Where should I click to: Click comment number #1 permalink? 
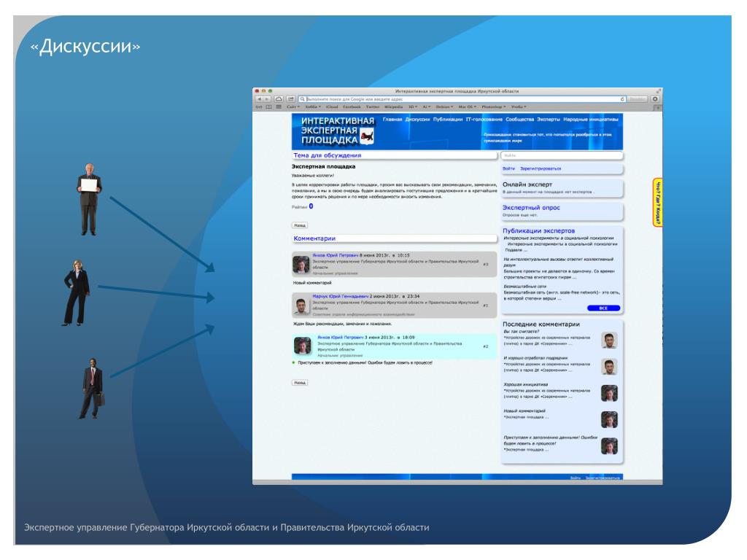pos(485,306)
